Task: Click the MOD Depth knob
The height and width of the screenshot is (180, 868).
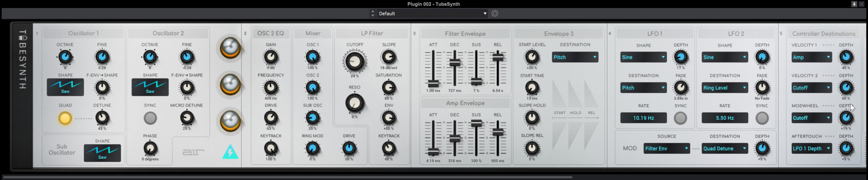Action: [x=762, y=148]
